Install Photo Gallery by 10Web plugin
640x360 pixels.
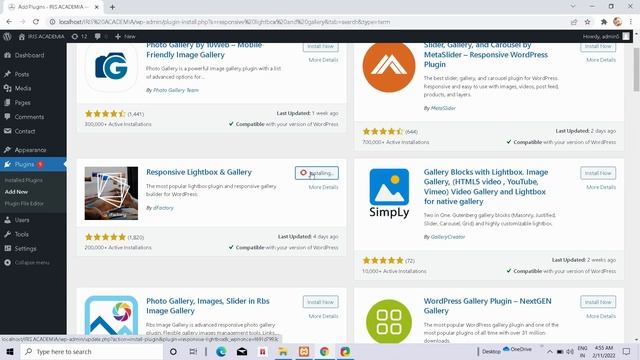click(320, 47)
